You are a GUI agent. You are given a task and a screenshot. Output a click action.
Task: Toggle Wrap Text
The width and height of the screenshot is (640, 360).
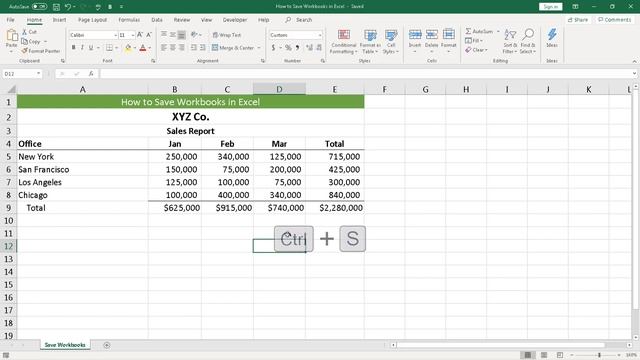tap(227, 35)
